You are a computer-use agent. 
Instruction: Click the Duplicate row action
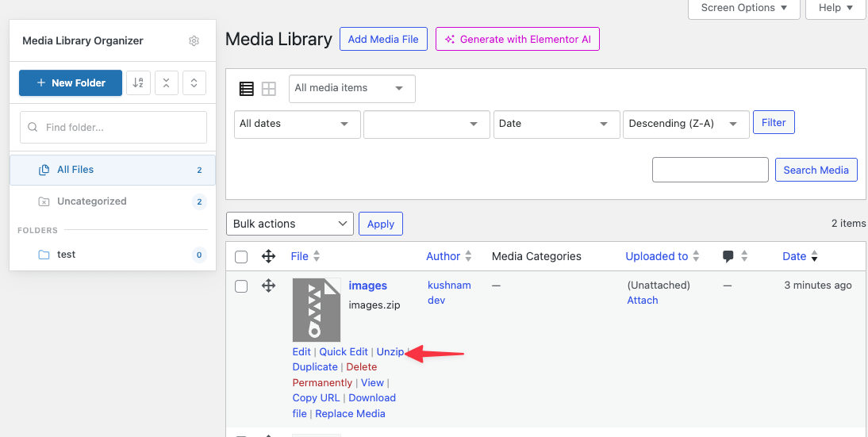[x=314, y=367]
